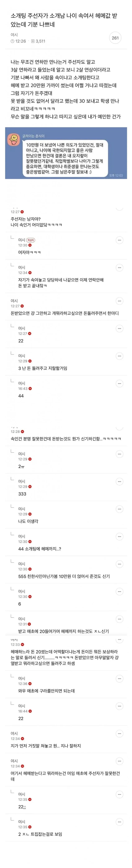
Task: Open more options on '44 소개팅에 헤메까지..?' reply
Action: [x=119, y=536]
